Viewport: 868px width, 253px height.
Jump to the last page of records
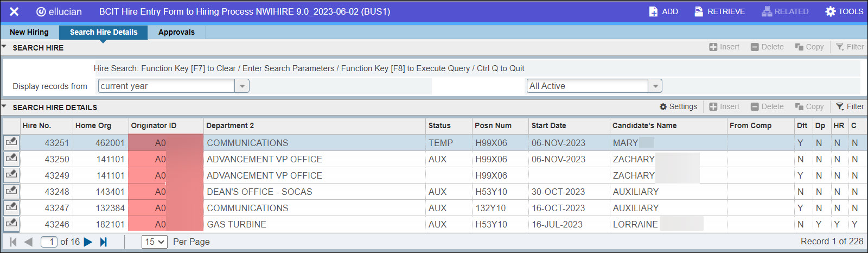pos(104,242)
